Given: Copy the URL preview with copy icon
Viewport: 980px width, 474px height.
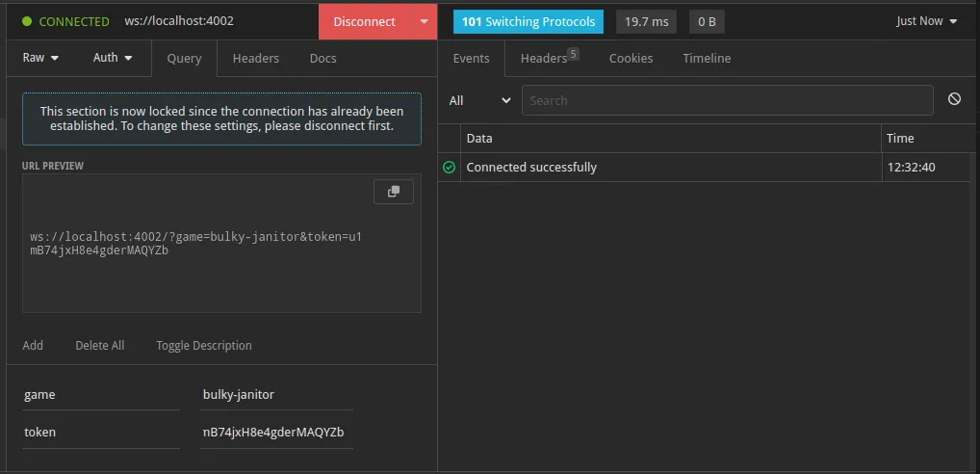Looking at the screenshot, I should click(393, 192).
